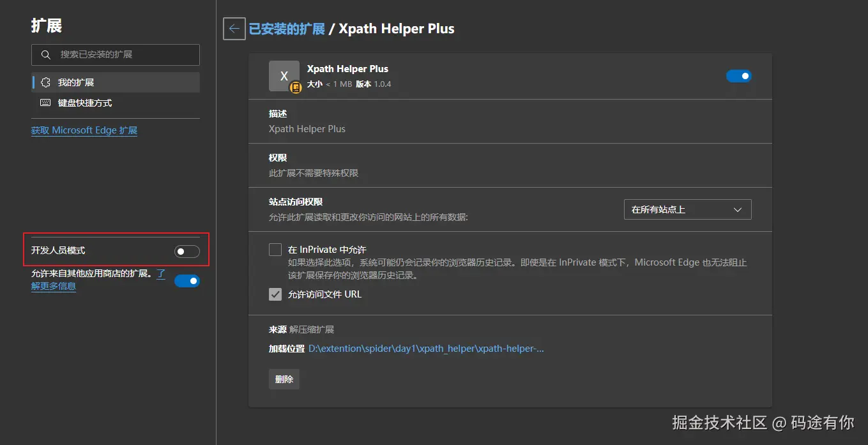Click the back arrow to installed extensions
This screenshot has width=868, height=445.
tap(234, 28)
